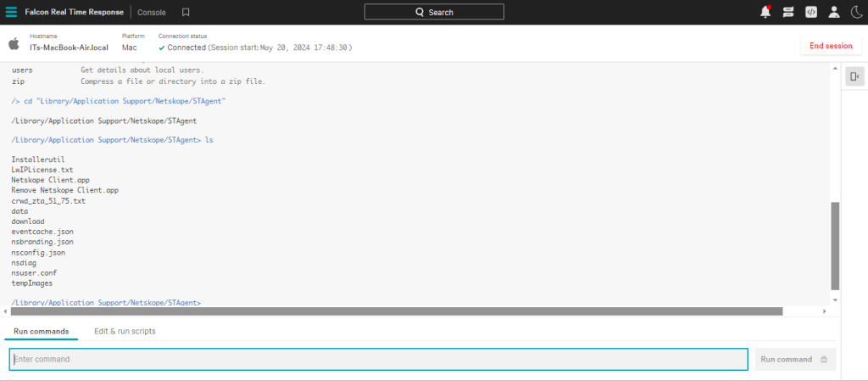Click Netskope Client.app line
This screenshot has height=381, width=868.
click(50, 180)
